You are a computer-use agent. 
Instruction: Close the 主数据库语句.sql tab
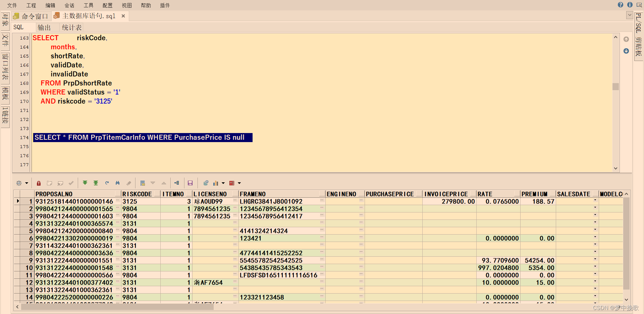(123, 16)
